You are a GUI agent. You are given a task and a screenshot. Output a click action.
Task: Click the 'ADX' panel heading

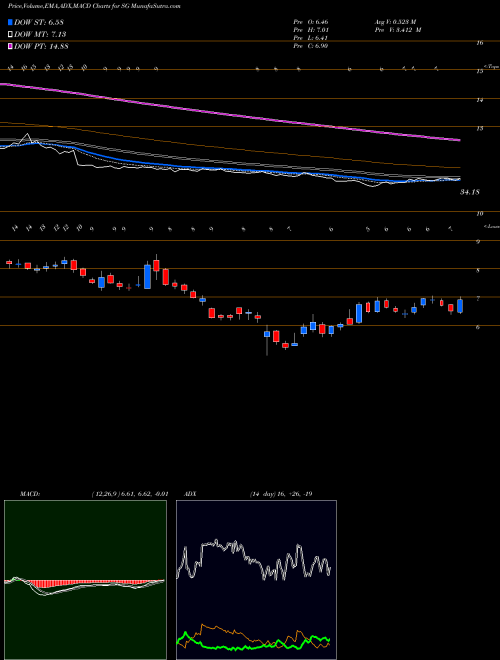pos(191,494)
